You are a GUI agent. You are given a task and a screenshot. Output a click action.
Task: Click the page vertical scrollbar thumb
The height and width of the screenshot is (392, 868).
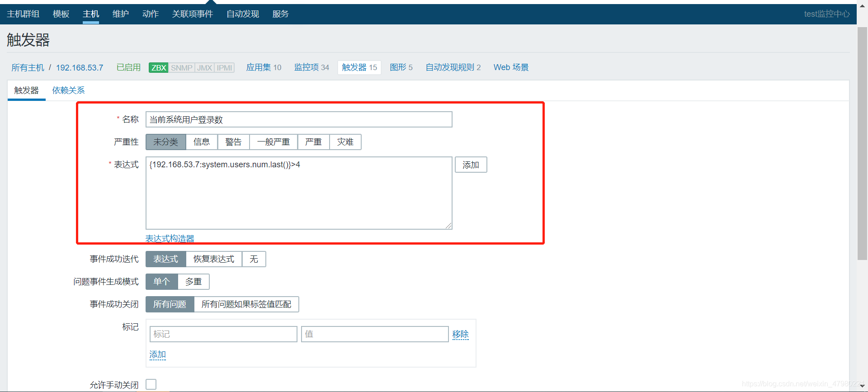[863, 143]
